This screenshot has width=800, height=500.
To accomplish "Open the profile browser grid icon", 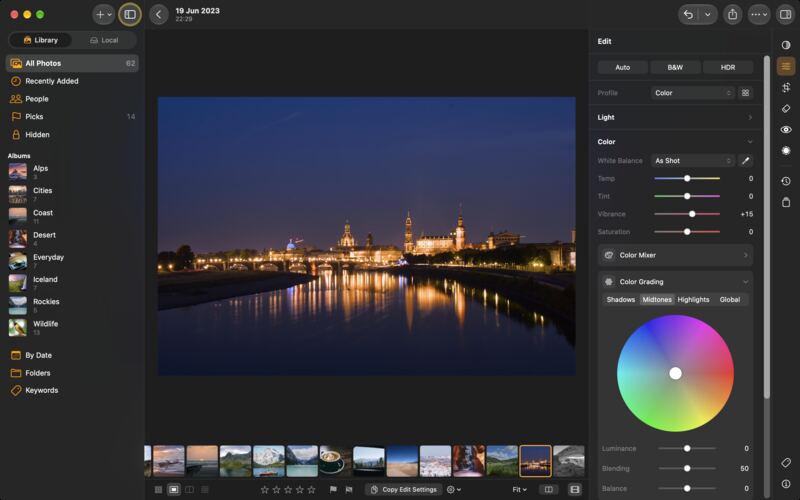I will pyautogui.click(x=745, y=93).
